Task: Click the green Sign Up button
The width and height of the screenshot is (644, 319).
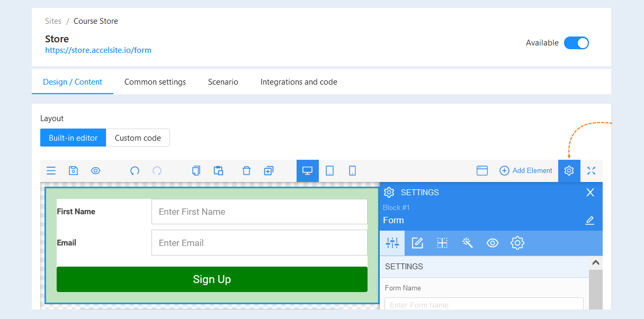Action: coord(212,279)
